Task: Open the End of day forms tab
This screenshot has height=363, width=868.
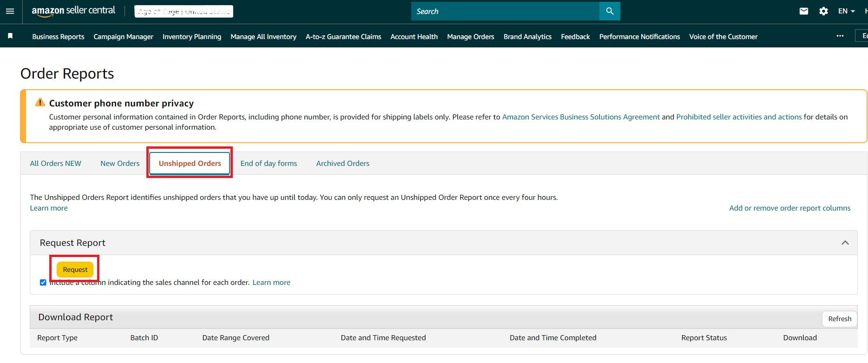Action: (269, 164)
